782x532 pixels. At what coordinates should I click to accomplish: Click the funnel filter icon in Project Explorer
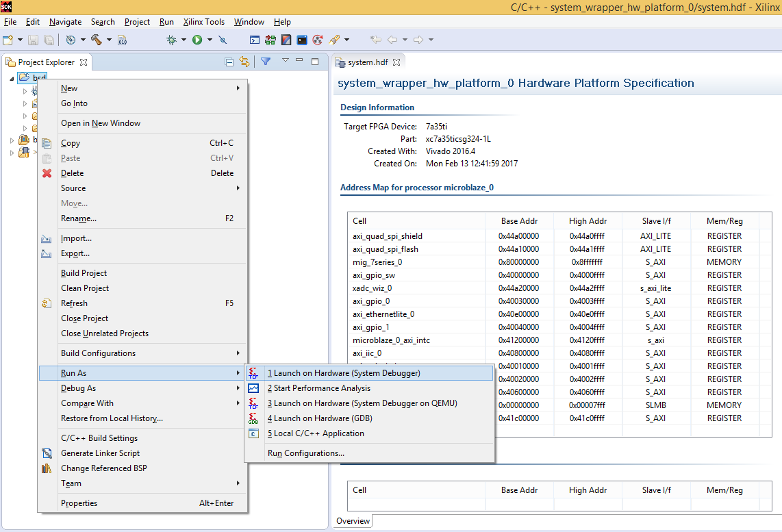(266, 62)
